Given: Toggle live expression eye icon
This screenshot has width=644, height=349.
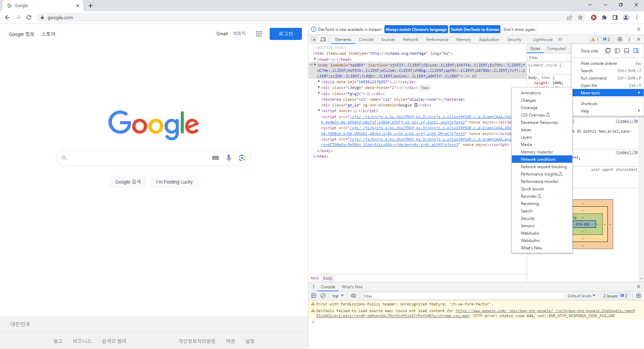Looking at the screenshot, I should (x=354, y=296).
